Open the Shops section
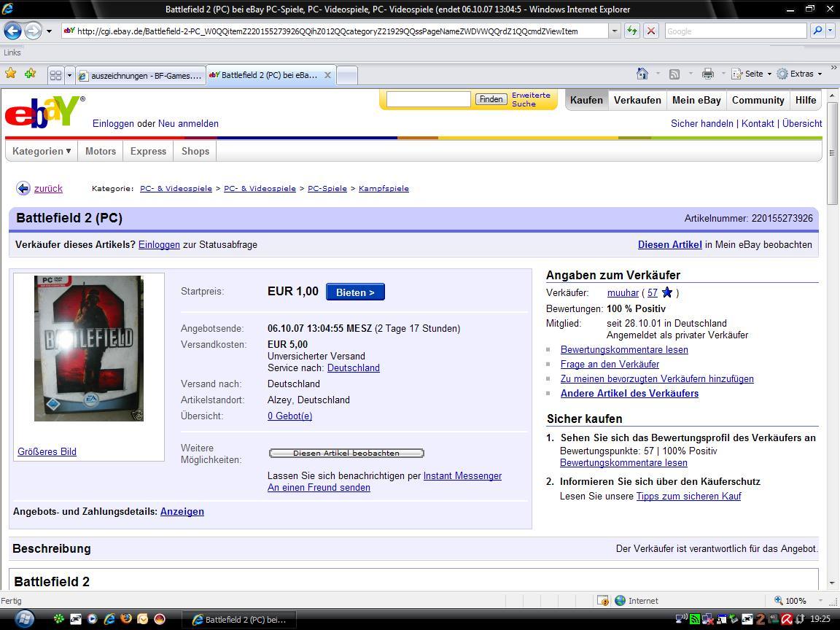The height and width of the screenshot is (630, 840). pos(195,151)
